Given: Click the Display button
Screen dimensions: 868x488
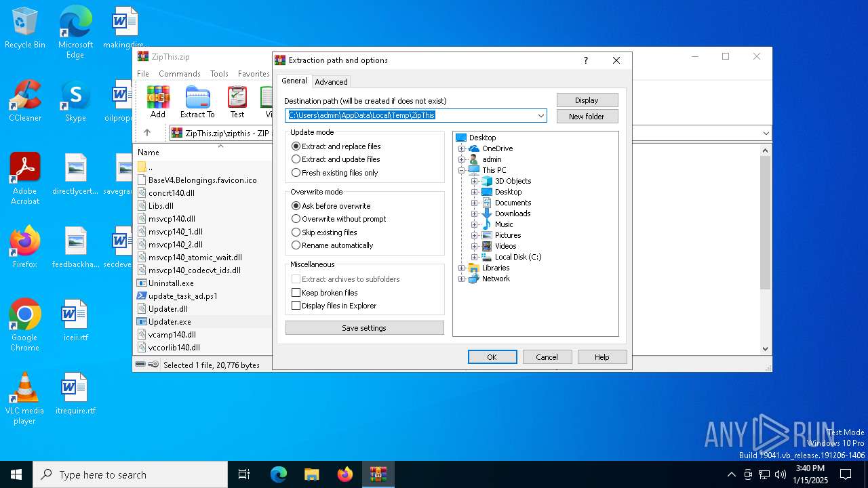Looking at the screenshot, I should click(587, 100).
